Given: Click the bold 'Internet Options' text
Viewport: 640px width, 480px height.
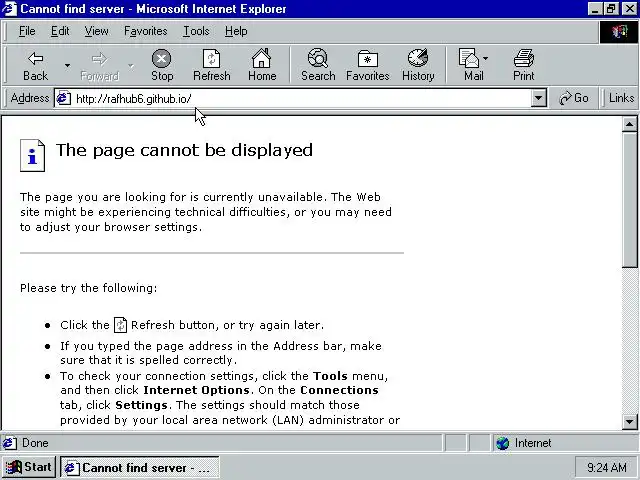Looking at the screenshot, I should pos(196,390).
